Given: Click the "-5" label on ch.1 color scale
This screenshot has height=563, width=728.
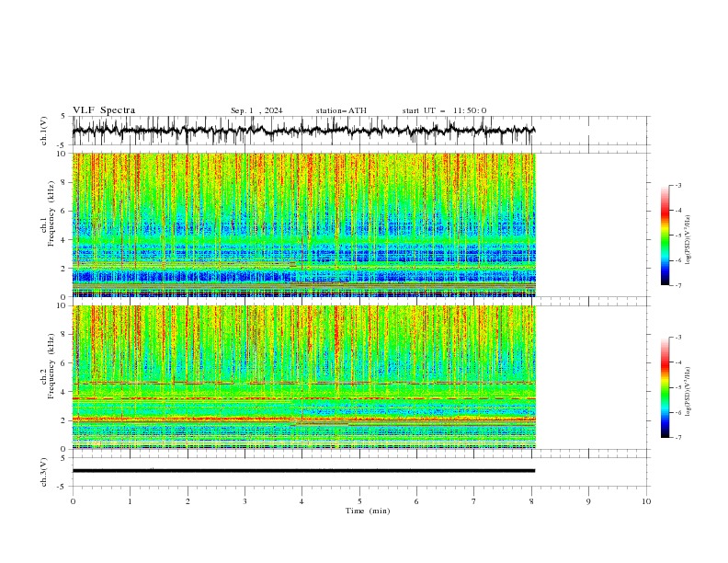Looking at the screenshot, I should point(677,236).
